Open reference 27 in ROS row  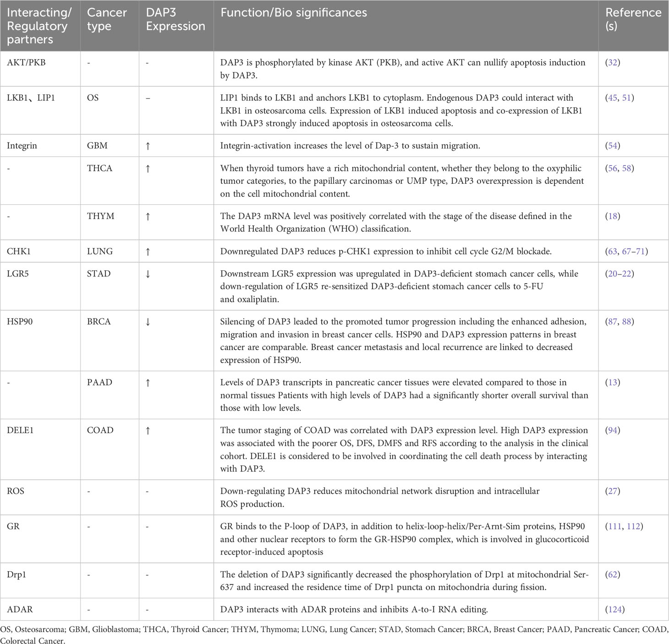pos(613,491)
